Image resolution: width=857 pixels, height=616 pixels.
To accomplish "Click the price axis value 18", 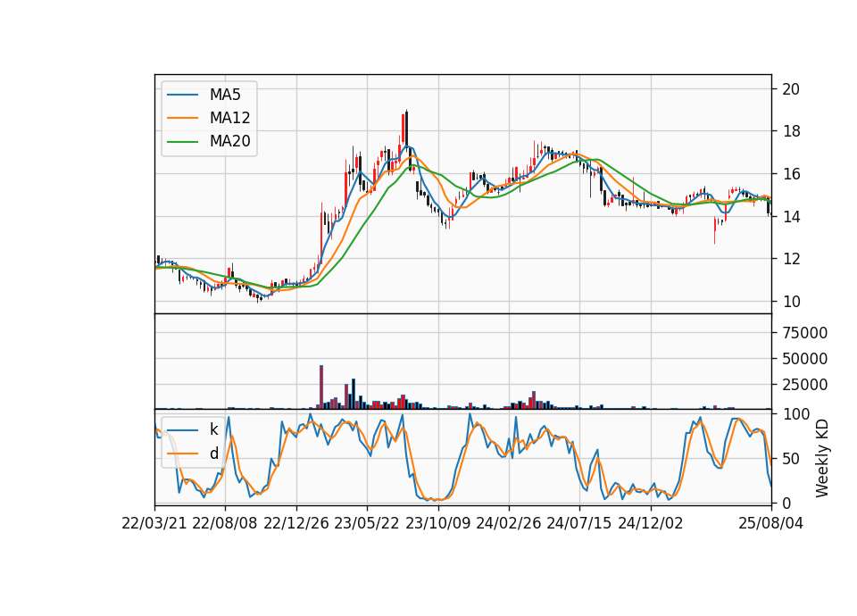I will [791, 131].
